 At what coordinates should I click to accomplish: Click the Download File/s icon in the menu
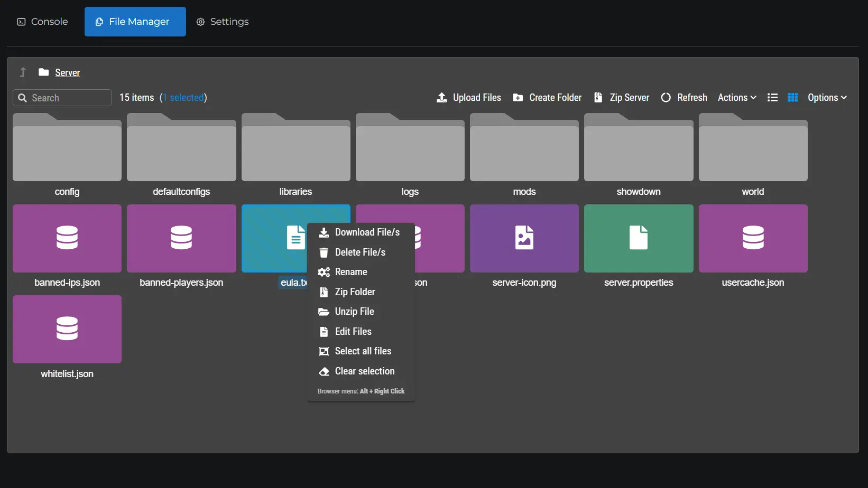324,232
